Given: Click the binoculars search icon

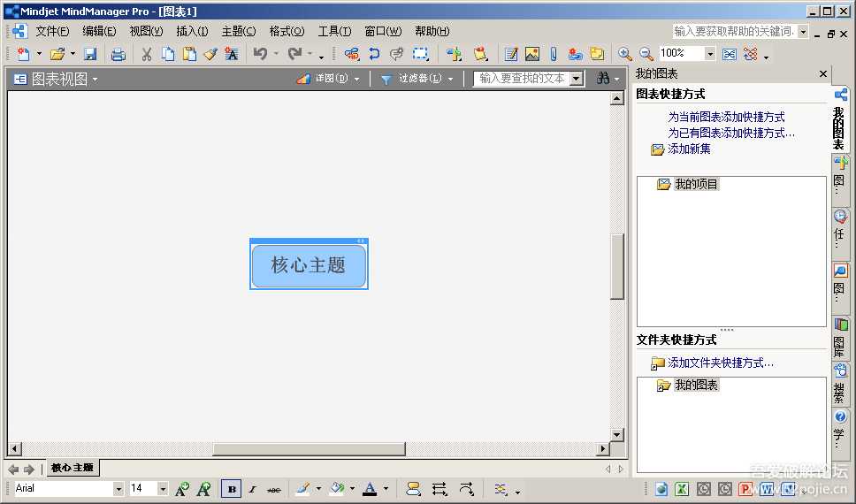Looking at the screenshot, I should [x=603, y=79].
